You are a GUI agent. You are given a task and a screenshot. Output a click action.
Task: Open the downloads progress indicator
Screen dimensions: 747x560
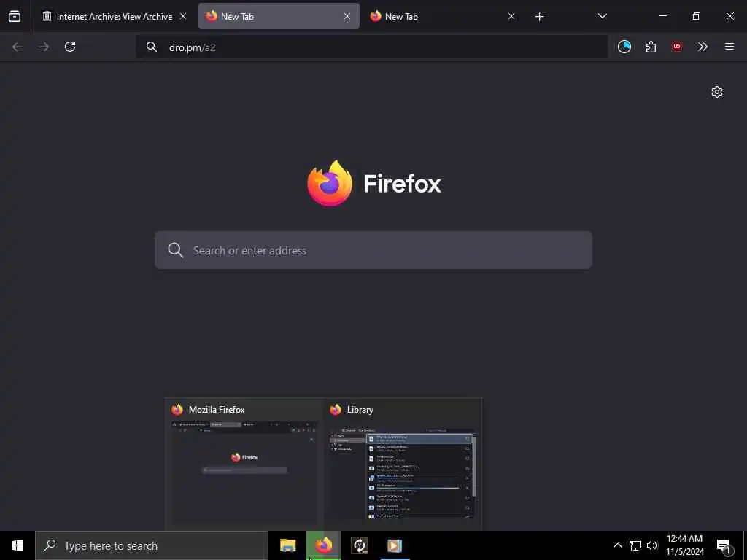pos(624,47)
